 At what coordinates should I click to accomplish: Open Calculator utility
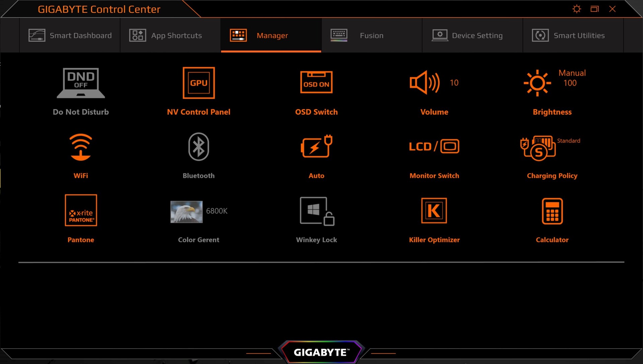552,210
